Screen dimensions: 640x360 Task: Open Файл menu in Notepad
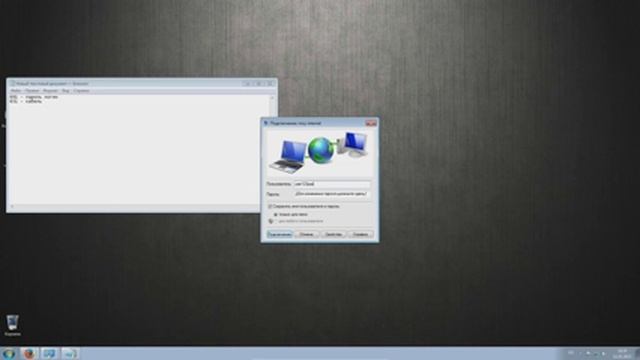16,91
